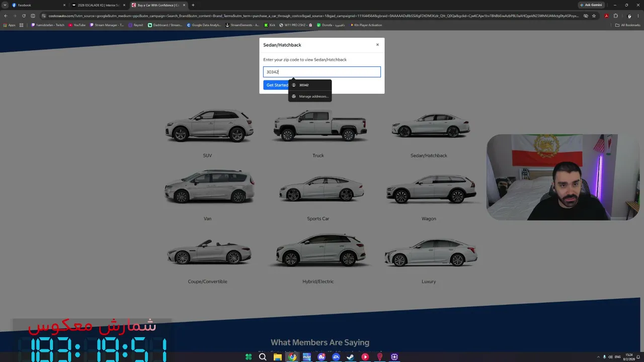Open Windows taskbar Search

coord(263,357)
